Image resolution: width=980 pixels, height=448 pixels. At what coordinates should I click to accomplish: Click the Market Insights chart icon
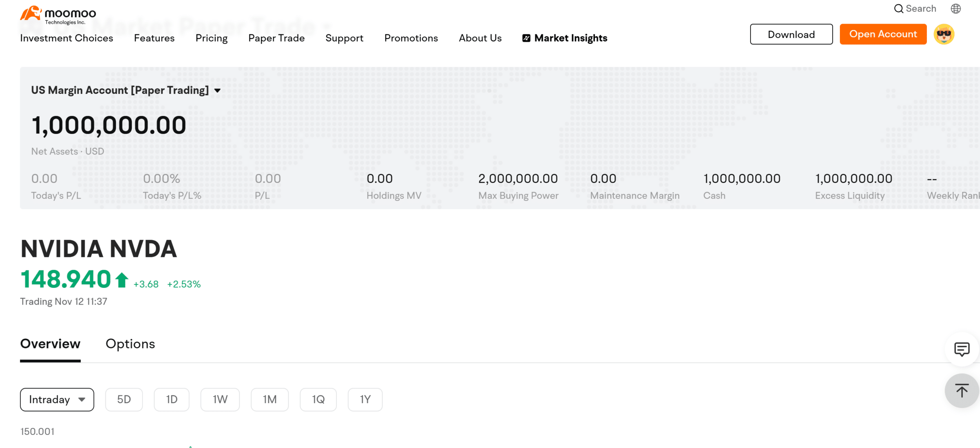pyautogui.click(x=526, y=38)
